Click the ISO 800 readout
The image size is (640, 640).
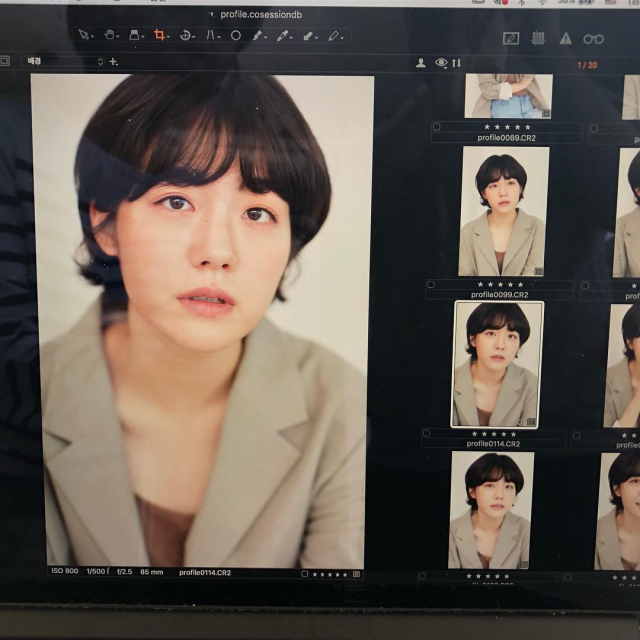coord(64,571)
